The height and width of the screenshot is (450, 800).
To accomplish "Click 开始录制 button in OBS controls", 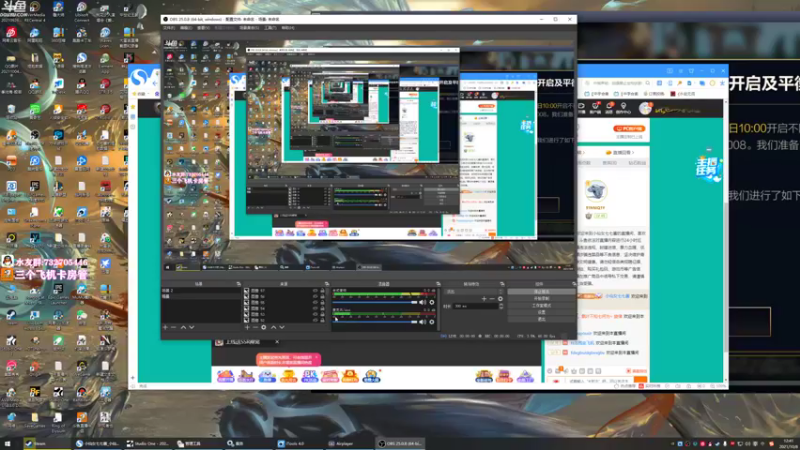I will (x=541, y=298).
